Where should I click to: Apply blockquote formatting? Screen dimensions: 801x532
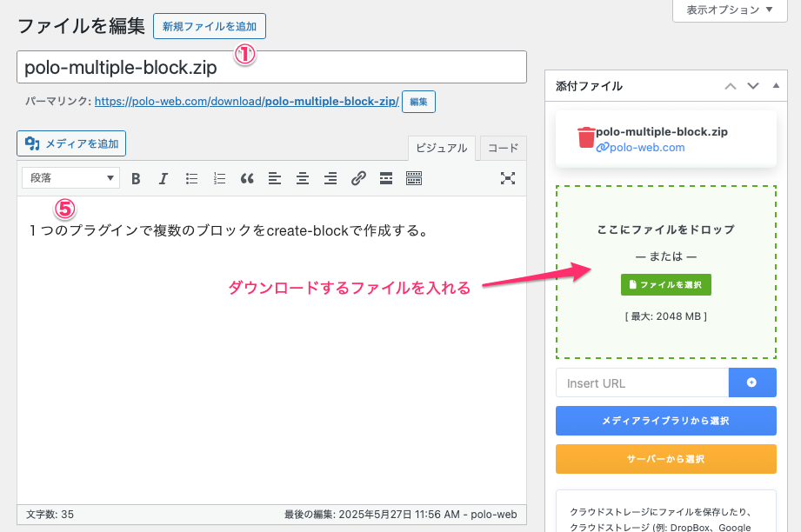247,178
